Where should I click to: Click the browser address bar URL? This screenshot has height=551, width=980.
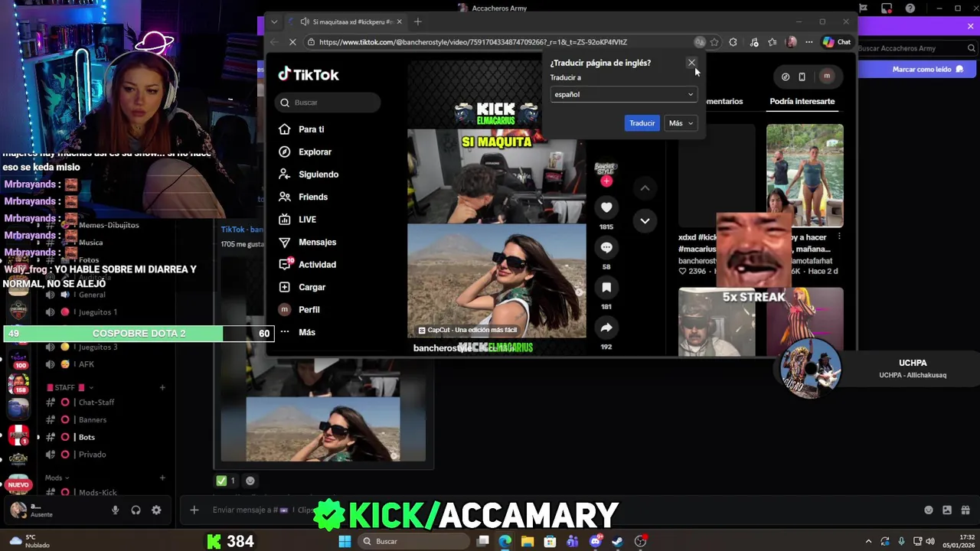(472, 42)
